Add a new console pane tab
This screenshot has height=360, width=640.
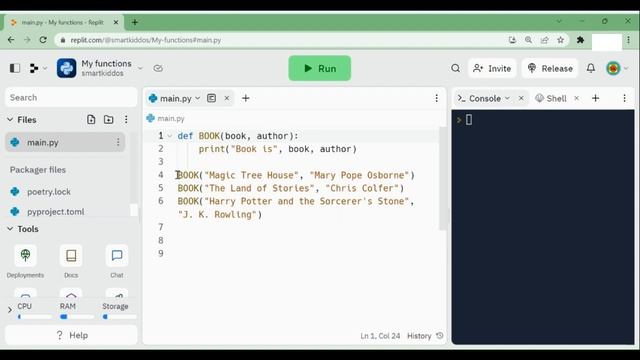pyautogui.click(x=596, y=98)
